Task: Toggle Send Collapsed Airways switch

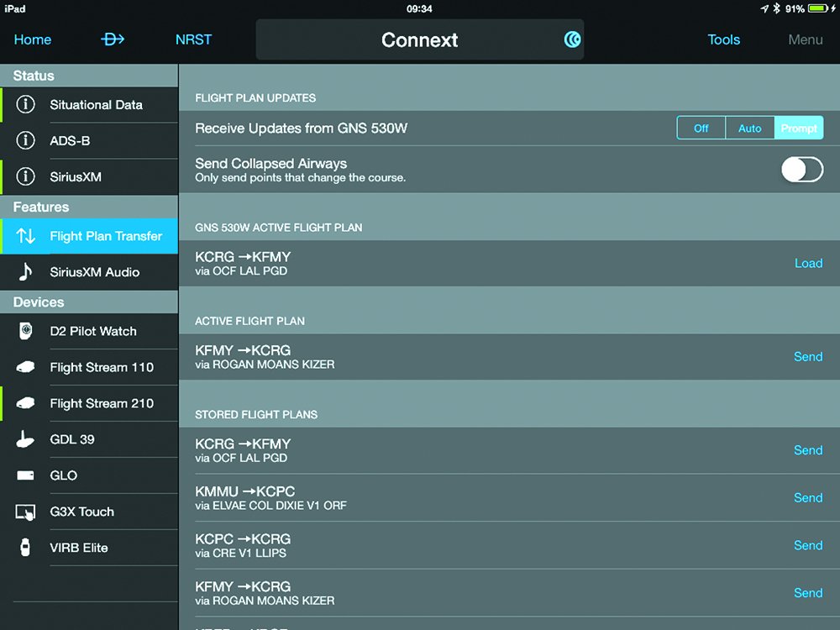Action: [x=801, y=170]
